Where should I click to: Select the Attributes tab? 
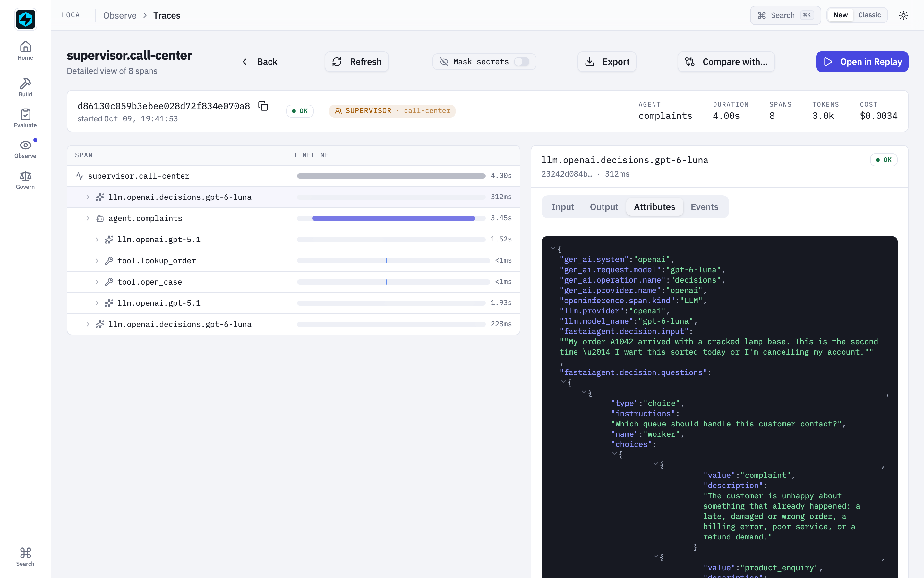[654, 207]
